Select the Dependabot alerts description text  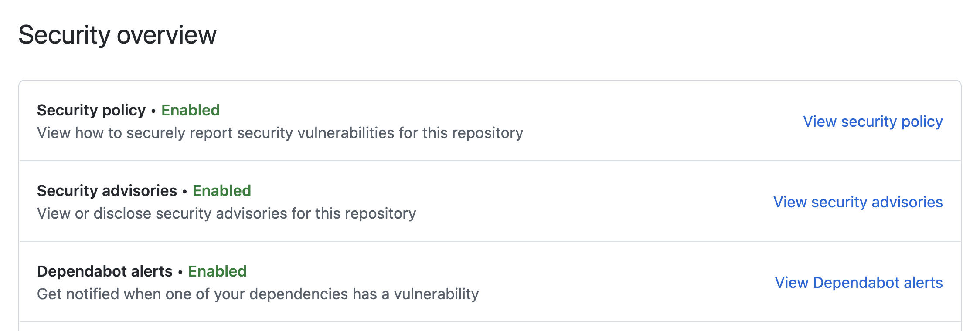click(x=258, y=295)
